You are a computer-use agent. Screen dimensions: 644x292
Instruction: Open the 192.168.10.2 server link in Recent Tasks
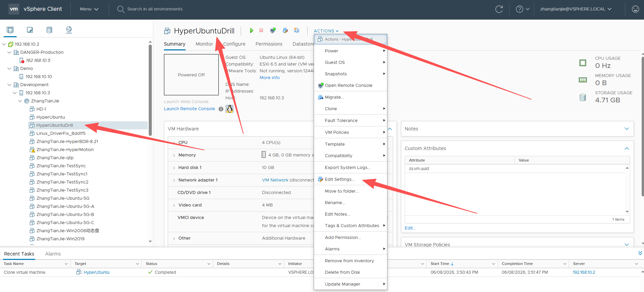584,272
